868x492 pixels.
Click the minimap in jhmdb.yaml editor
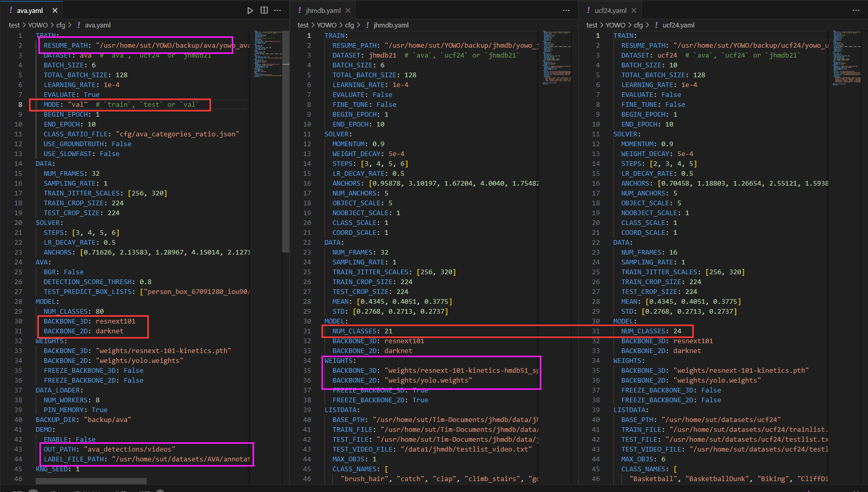point(556,57)
